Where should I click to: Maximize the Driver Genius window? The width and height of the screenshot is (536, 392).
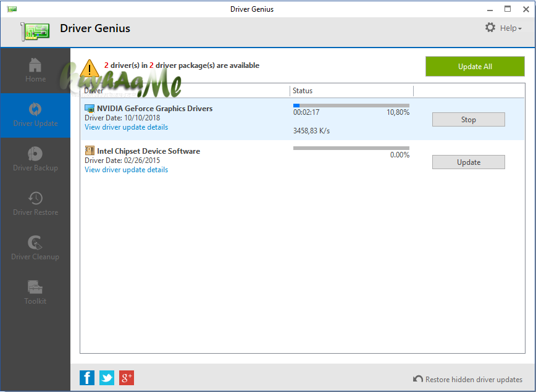pos(508,9)
